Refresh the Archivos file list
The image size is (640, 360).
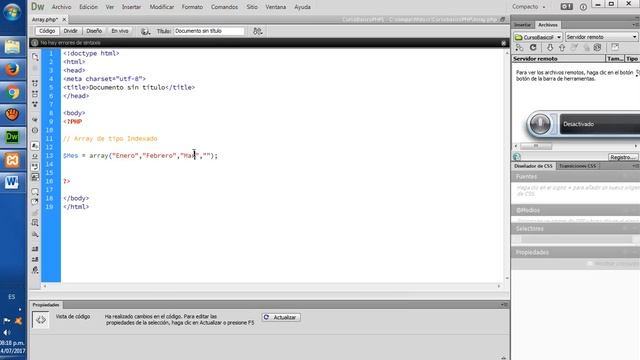533,48
